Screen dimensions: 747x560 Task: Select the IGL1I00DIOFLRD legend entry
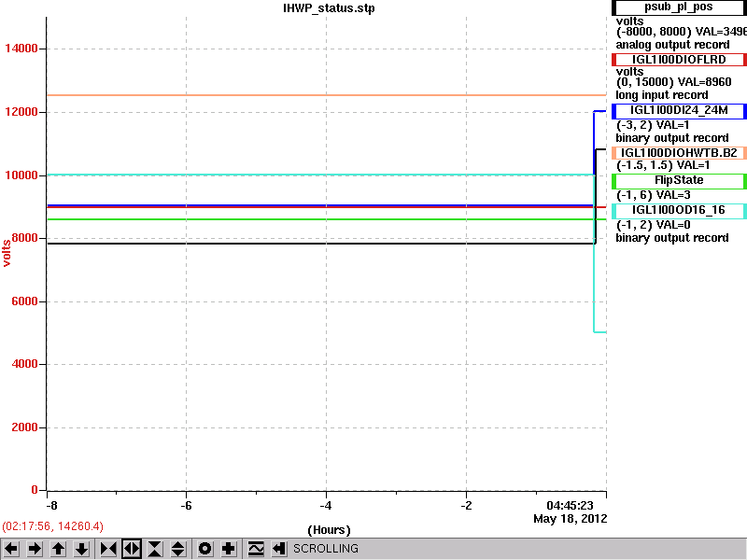click(x=679, y=60)
